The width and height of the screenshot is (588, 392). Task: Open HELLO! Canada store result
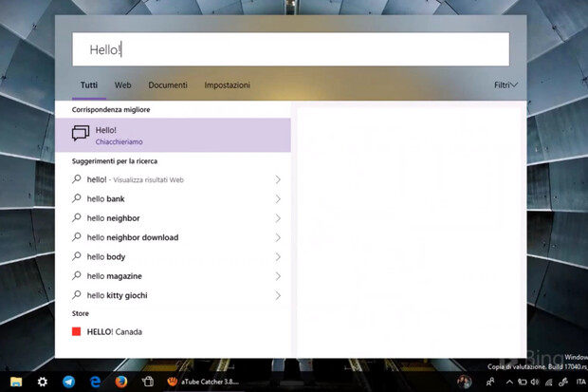click(x=173, y=331)
